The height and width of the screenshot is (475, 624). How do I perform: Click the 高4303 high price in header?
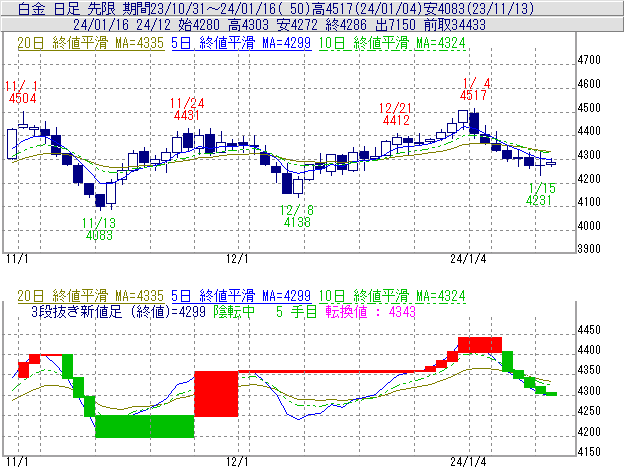[x=248, y=25]
